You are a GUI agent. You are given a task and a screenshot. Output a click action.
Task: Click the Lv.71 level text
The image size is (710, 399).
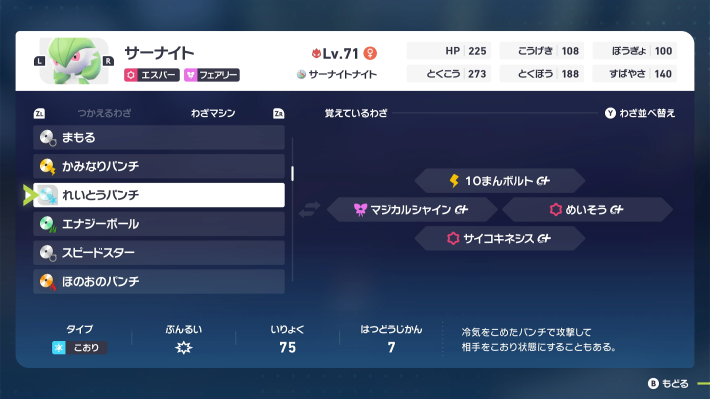pyautogui.click(x=341, y=53)
